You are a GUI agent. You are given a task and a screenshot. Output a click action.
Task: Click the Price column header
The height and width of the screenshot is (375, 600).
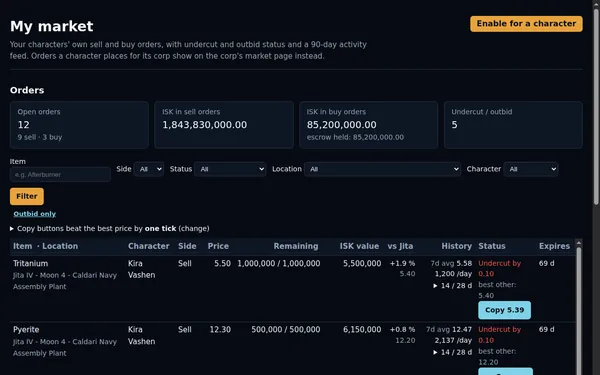(218, 246)
